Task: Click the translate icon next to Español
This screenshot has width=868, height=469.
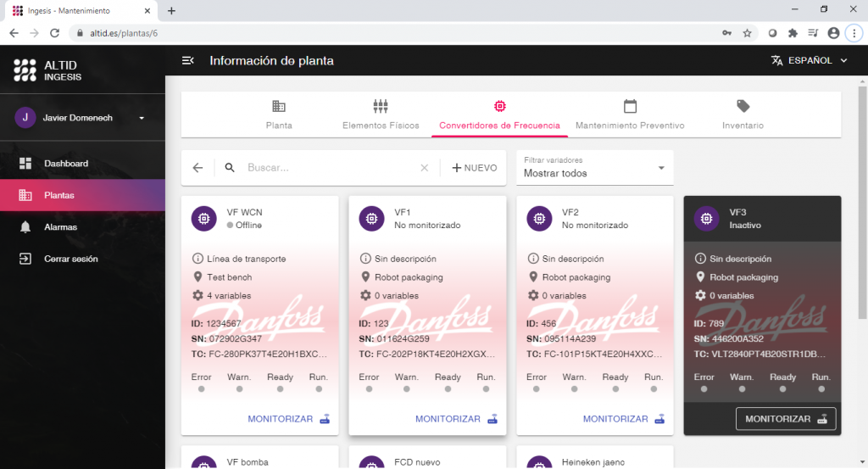Action: pyautogui.click(x=776, y=60)
